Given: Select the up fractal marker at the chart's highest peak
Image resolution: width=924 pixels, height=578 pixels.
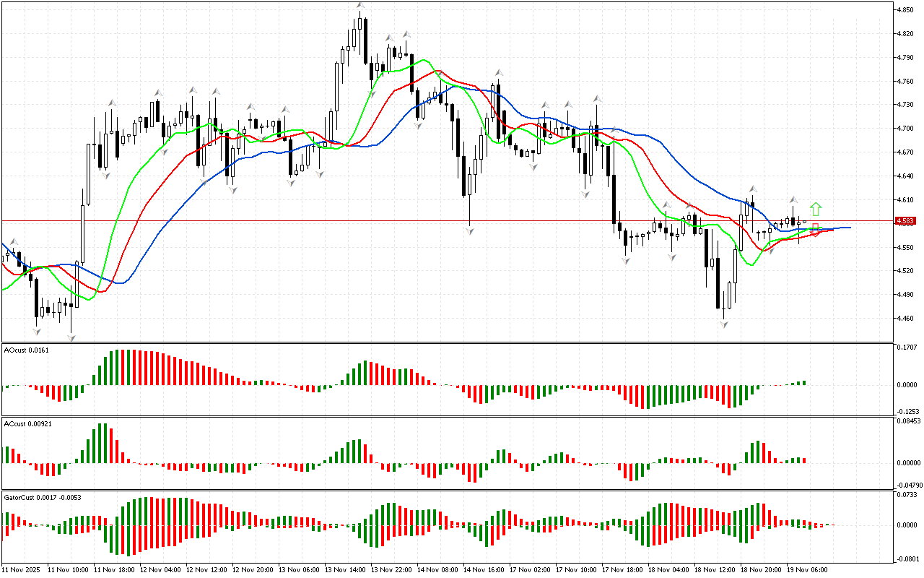Looking at the screenshot, I should [x=359, y=6].
